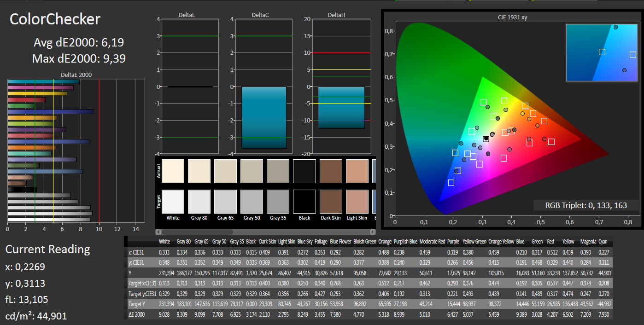Select the Target Dark Skin swatch
Screen dimensions: 644x325
(x=331, y=201)
